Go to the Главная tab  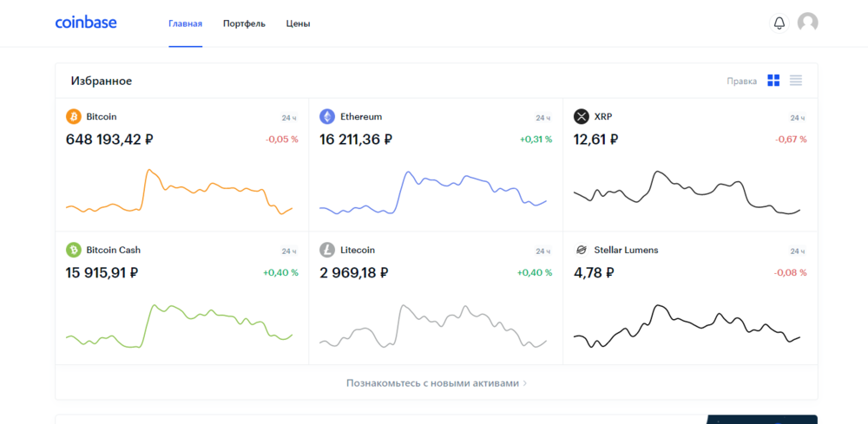pyautogui.click(x=186, y=23)
